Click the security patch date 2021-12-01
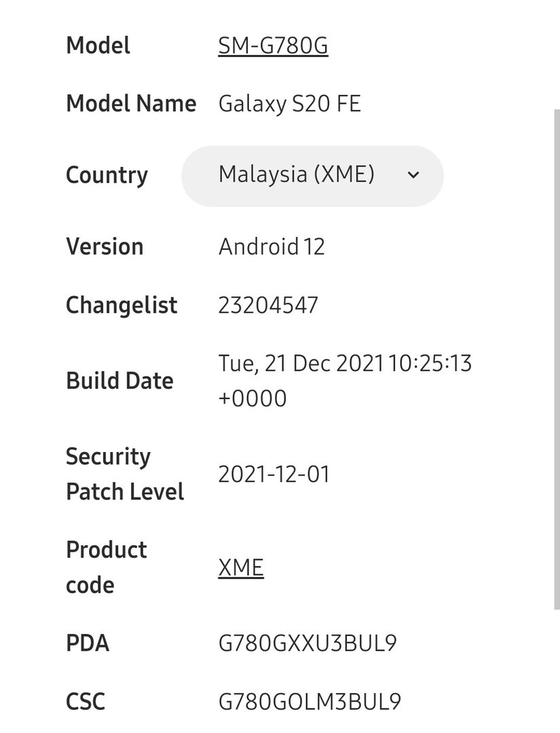Screen dimensions: 560x733 [x=274, y=474]
